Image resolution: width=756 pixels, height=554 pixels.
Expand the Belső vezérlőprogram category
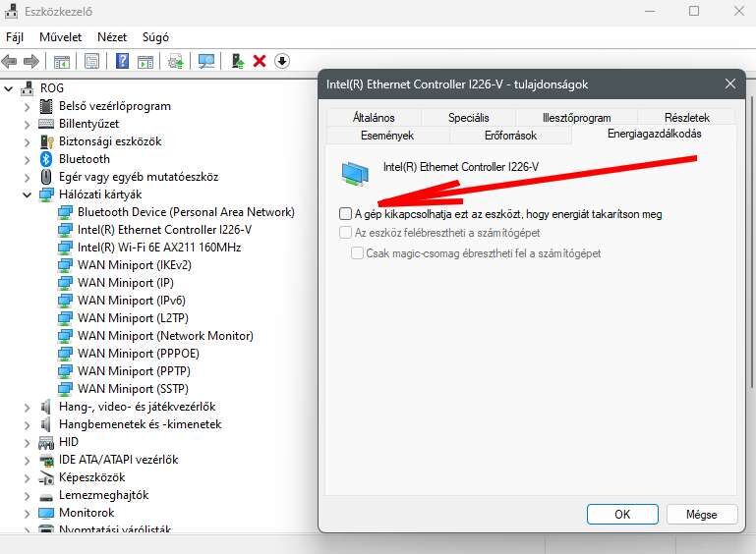click(x=27, y=106)
